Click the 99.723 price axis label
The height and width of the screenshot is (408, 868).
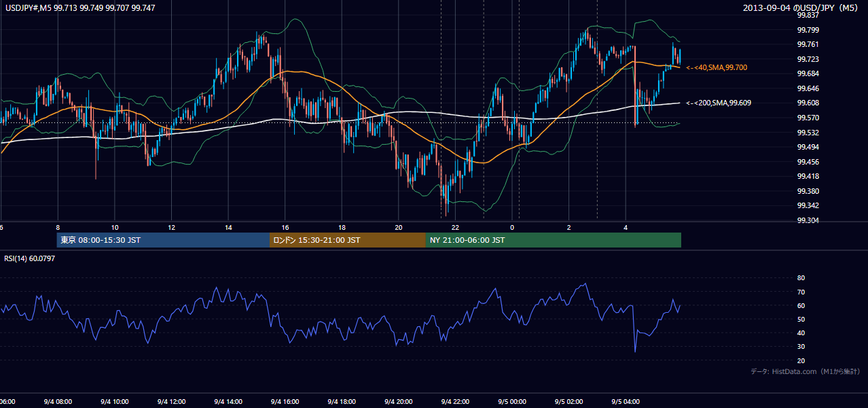tap(808, 59)
